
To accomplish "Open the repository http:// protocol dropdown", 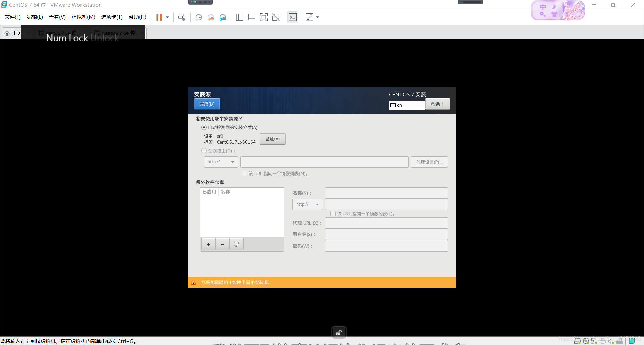I will tap(308, 204).
